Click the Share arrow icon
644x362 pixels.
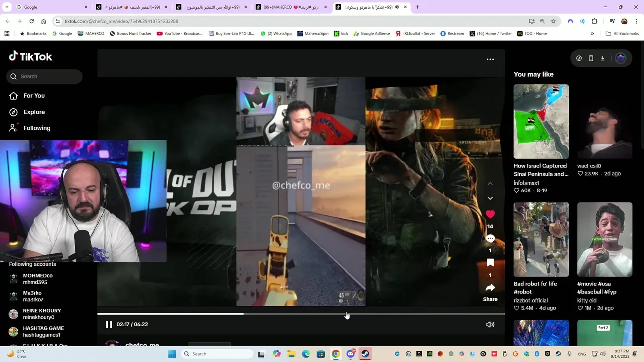[490, 288]
